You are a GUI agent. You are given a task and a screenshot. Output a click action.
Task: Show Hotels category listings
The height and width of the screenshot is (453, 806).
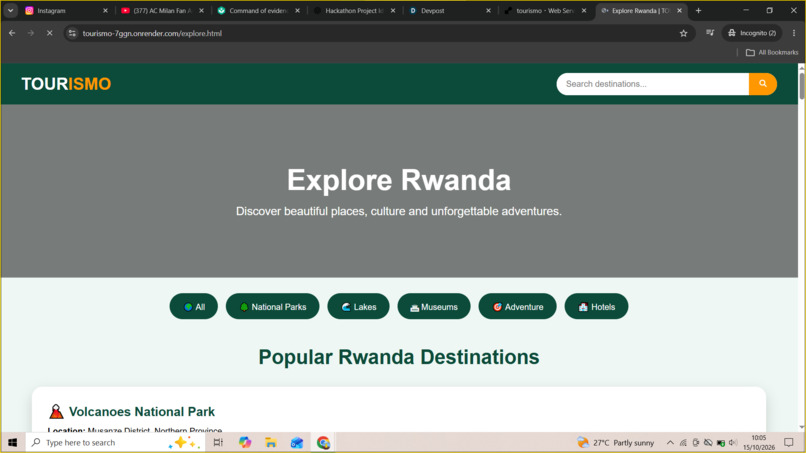coord(596,306)
